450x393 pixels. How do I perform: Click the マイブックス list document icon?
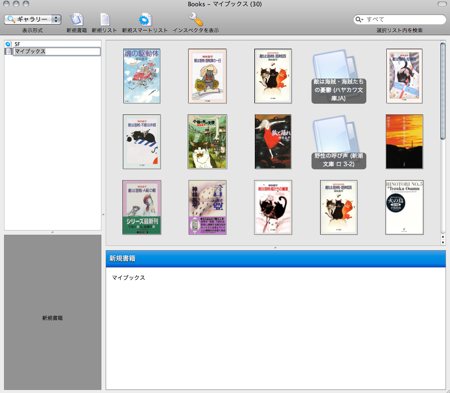(x=9, y=51)
